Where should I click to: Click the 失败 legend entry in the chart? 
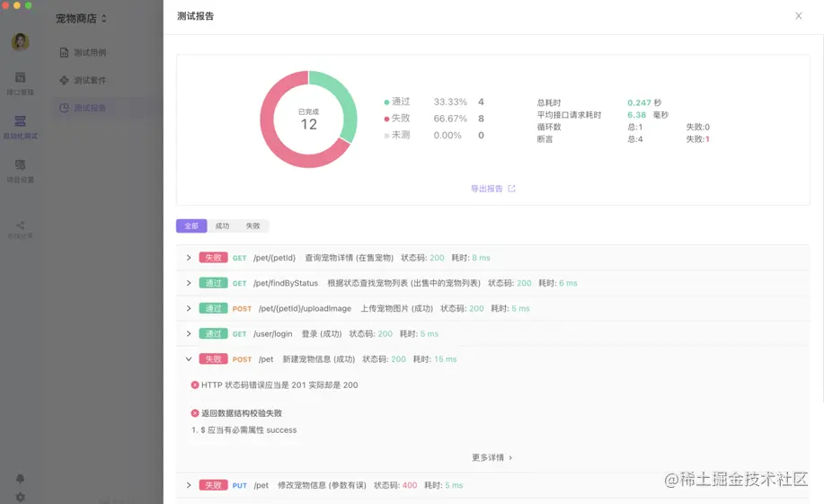pyautogui.click(x=397, y=119)
